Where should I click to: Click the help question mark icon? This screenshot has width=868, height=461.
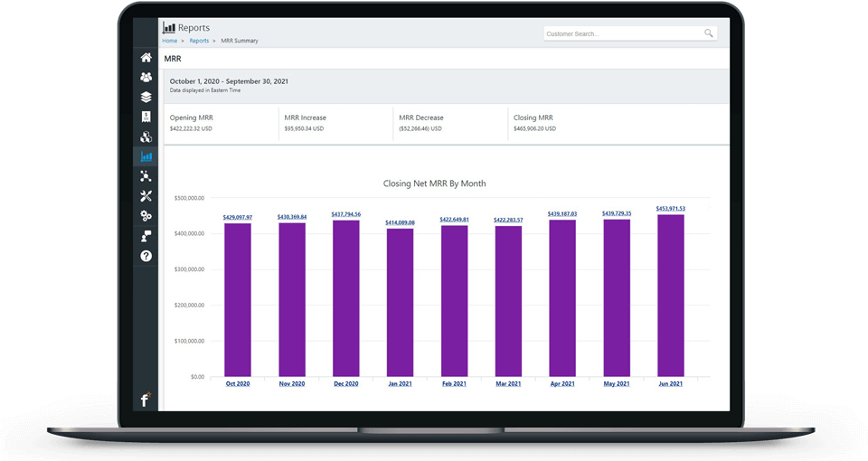146,256
